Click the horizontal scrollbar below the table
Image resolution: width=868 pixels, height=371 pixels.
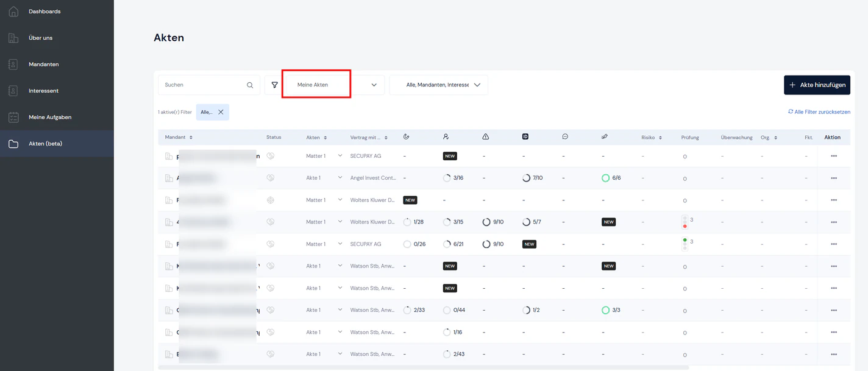pos(423,367)
